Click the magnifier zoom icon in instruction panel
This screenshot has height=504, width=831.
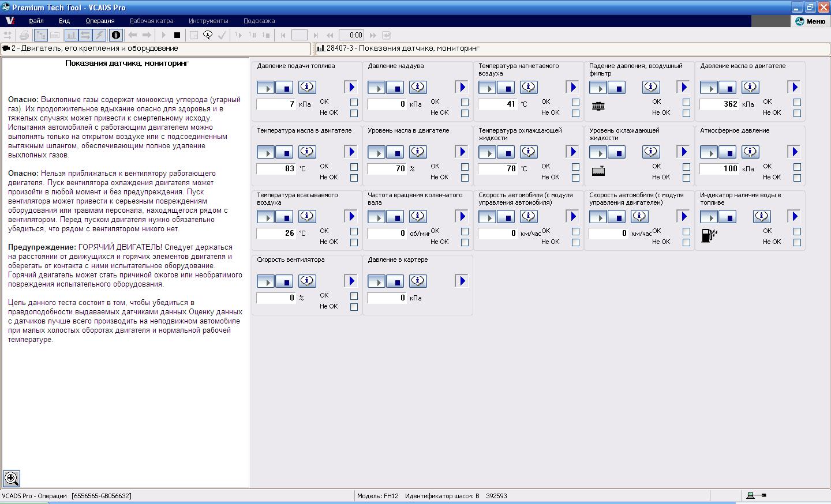click(12, 478)
